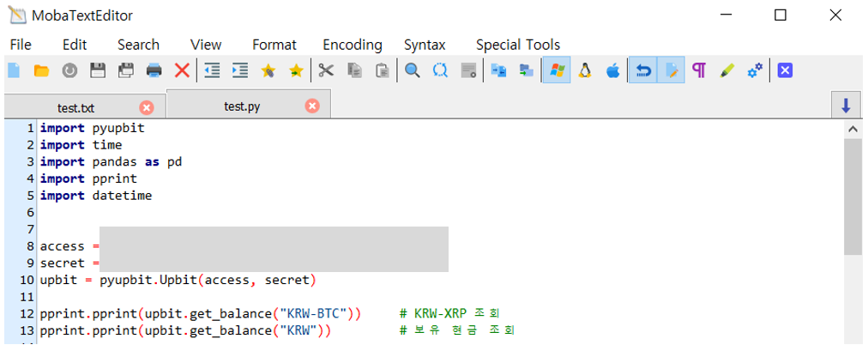Click the line 'import datetime'
Screen dimensions: 868x363
(96, 196)
